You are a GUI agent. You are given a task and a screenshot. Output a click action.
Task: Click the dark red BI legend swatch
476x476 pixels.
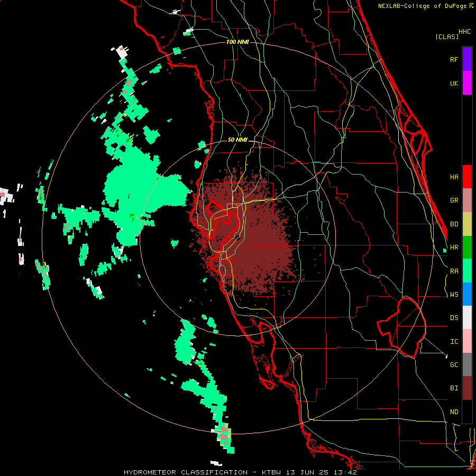tap(467, 388)
